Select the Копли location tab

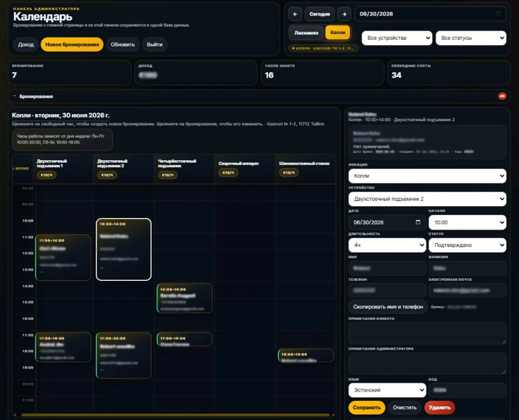(338, 32)
